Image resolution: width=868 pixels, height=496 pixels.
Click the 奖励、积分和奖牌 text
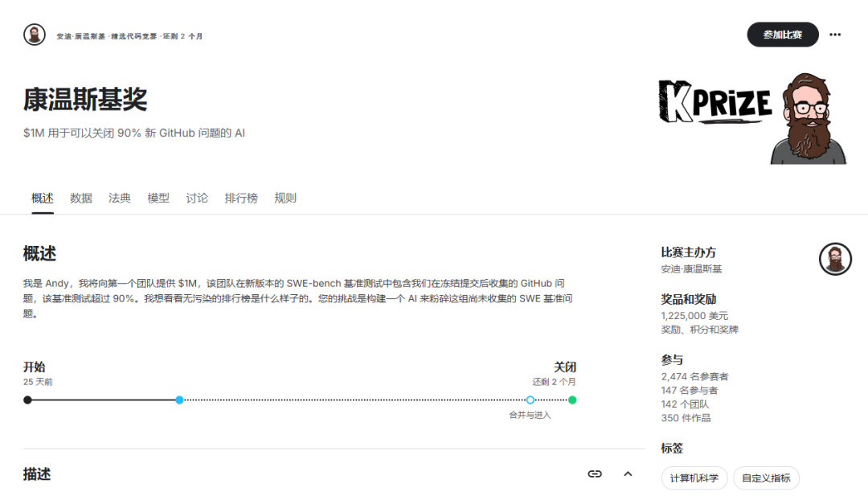coord(700,330)
